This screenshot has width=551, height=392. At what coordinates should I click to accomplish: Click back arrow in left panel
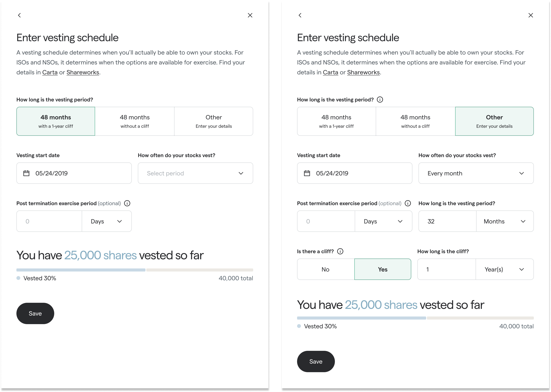(x=19, y=15)
